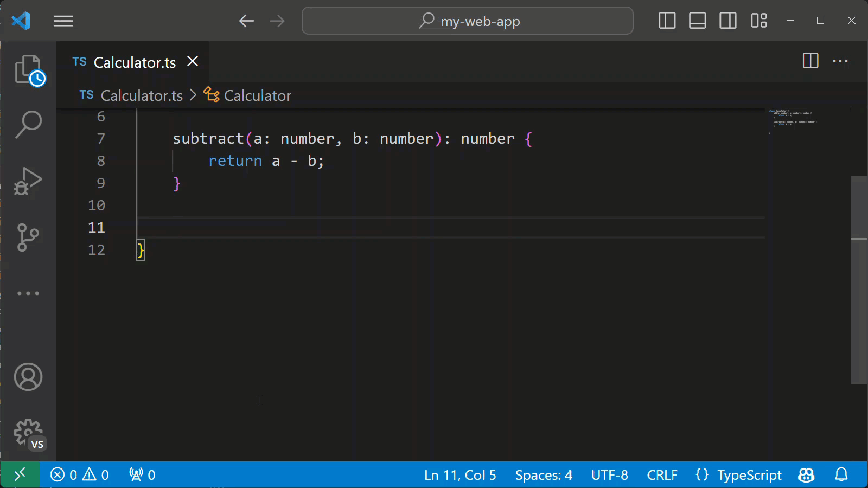Click the vertical scrollbar thumb

tap(859, 279)
